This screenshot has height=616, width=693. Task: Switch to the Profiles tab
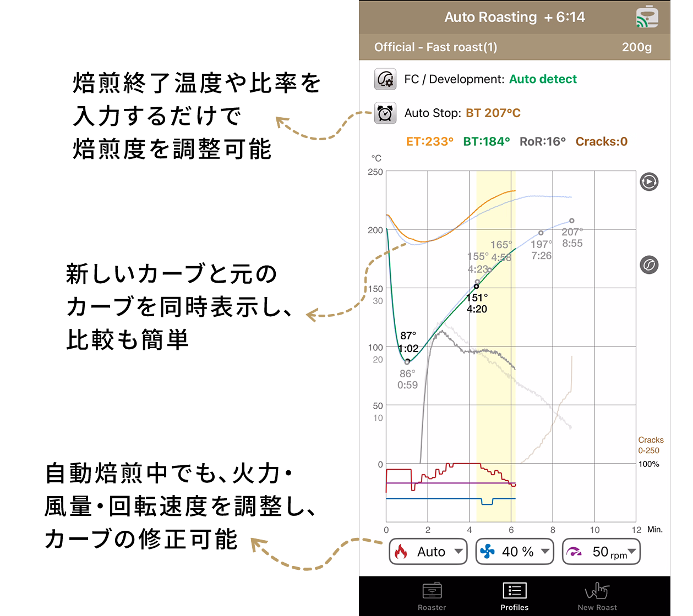[514, 596]
